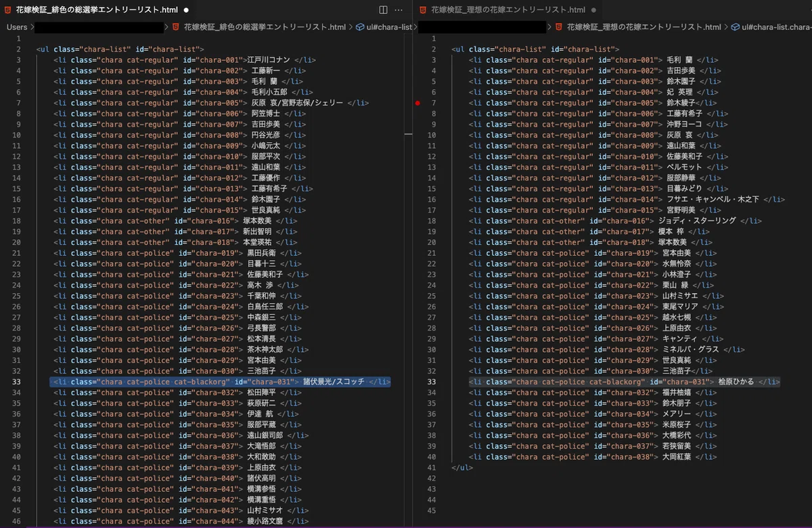Click 越水七槻 in right editor
The height and width of the screenshot is (528, 812).
coord(677,317)
